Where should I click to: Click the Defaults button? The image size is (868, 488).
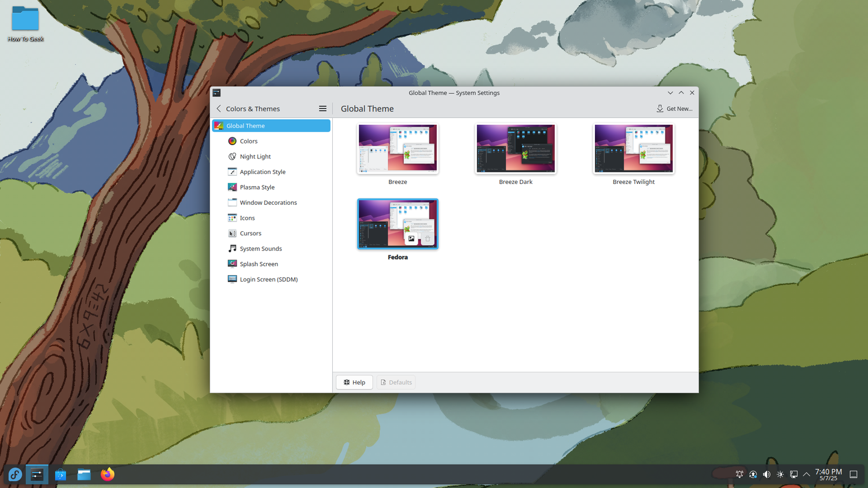[x=396, y=382]
